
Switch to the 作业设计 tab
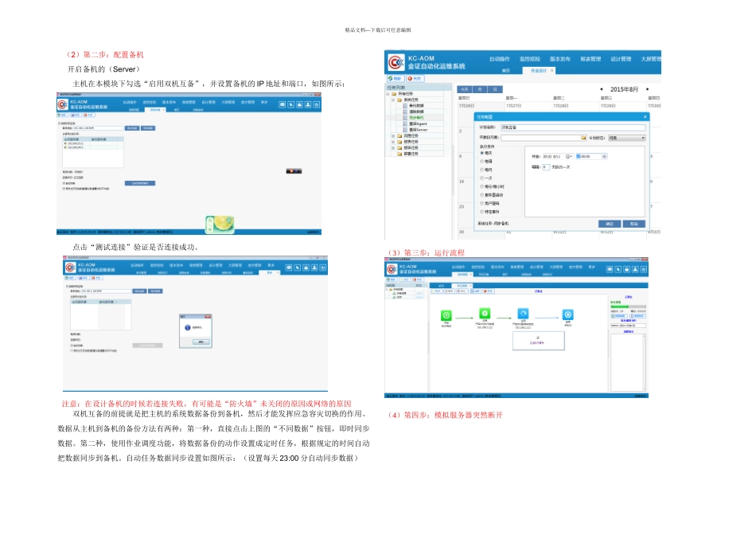(x=539, y=70)
